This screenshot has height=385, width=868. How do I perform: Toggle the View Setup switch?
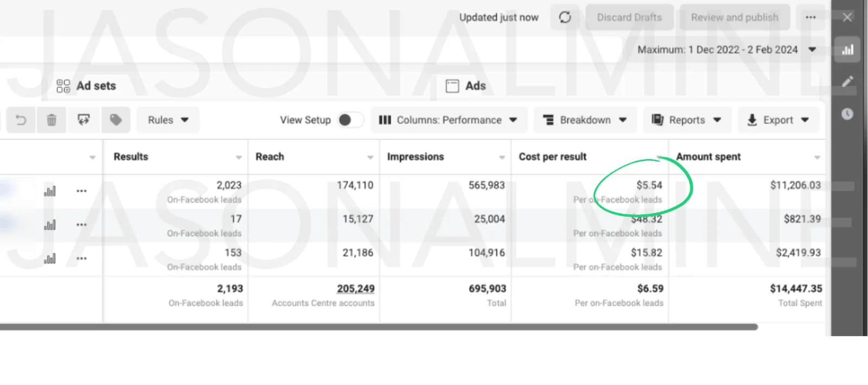point(350,120)
